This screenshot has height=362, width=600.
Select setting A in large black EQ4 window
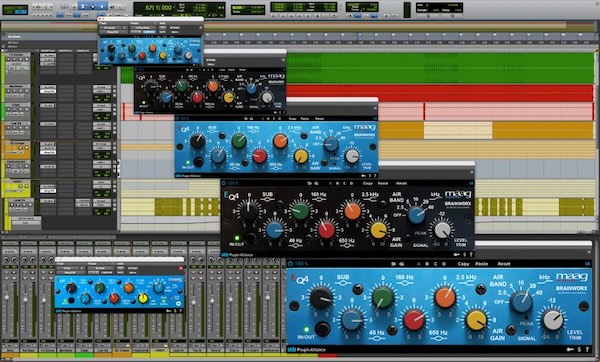[x=330, y=184]
